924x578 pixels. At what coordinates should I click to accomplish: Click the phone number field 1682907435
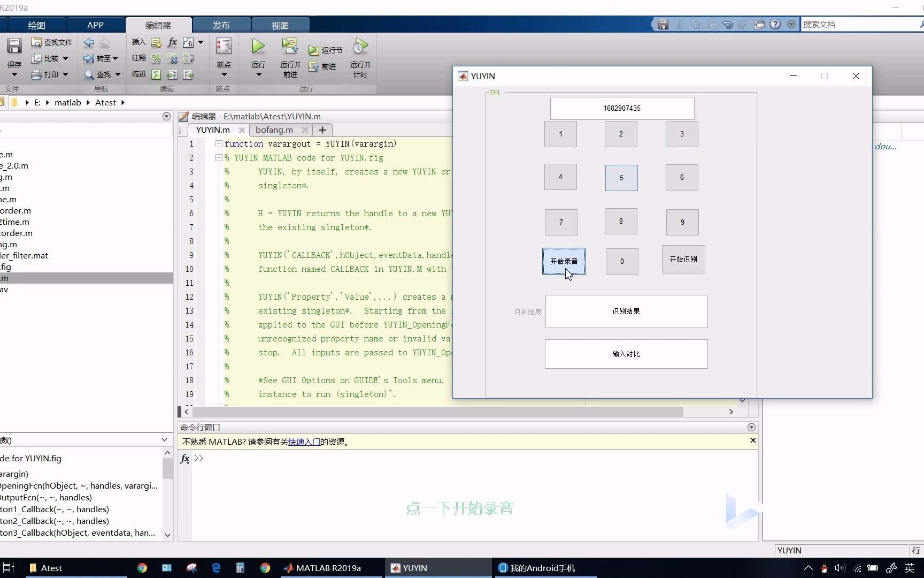click(x=622, y=108)
